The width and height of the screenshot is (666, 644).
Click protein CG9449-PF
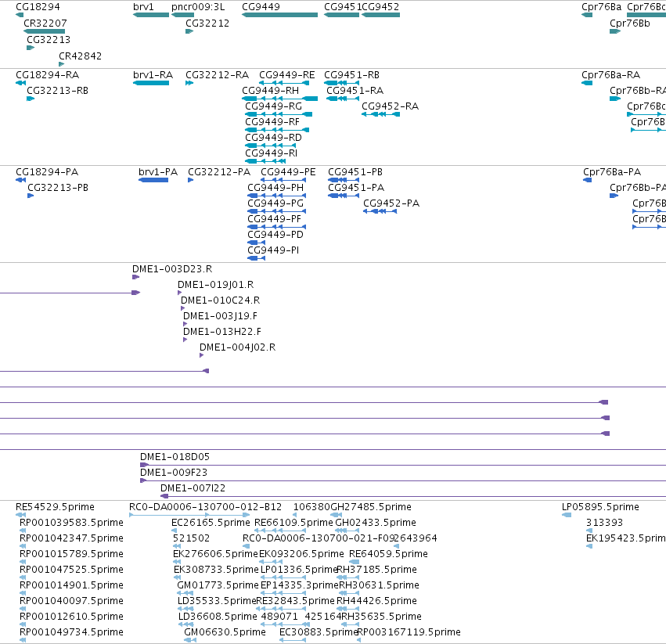coord(274,219)
